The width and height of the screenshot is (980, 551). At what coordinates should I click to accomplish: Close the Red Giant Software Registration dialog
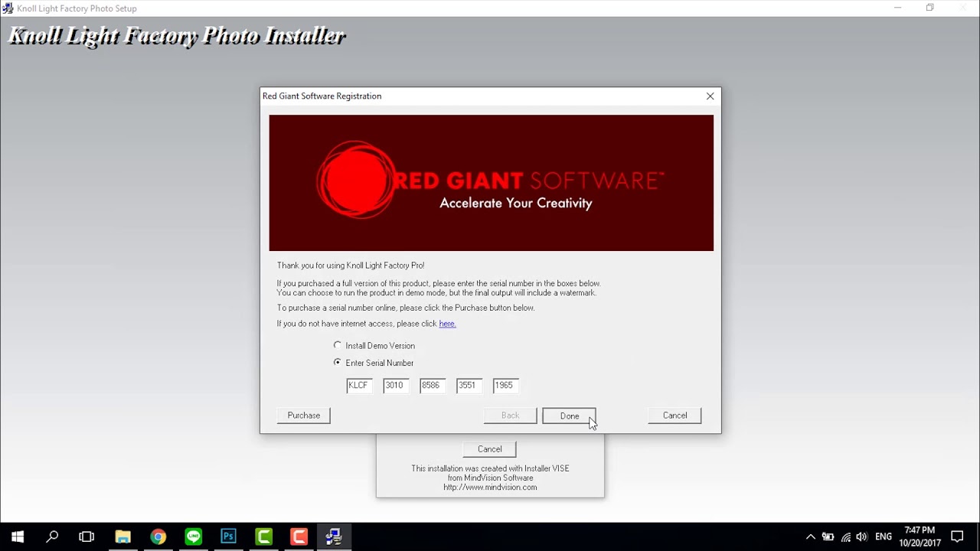coord(710,96)
